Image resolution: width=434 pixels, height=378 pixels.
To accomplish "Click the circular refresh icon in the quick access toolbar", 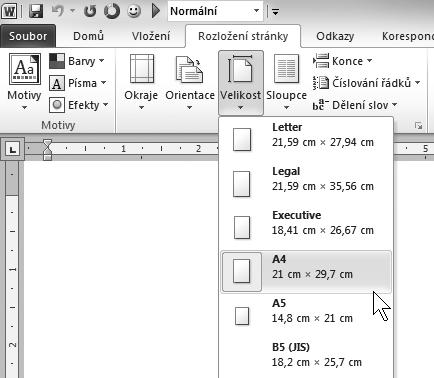I will pos(112,12).
